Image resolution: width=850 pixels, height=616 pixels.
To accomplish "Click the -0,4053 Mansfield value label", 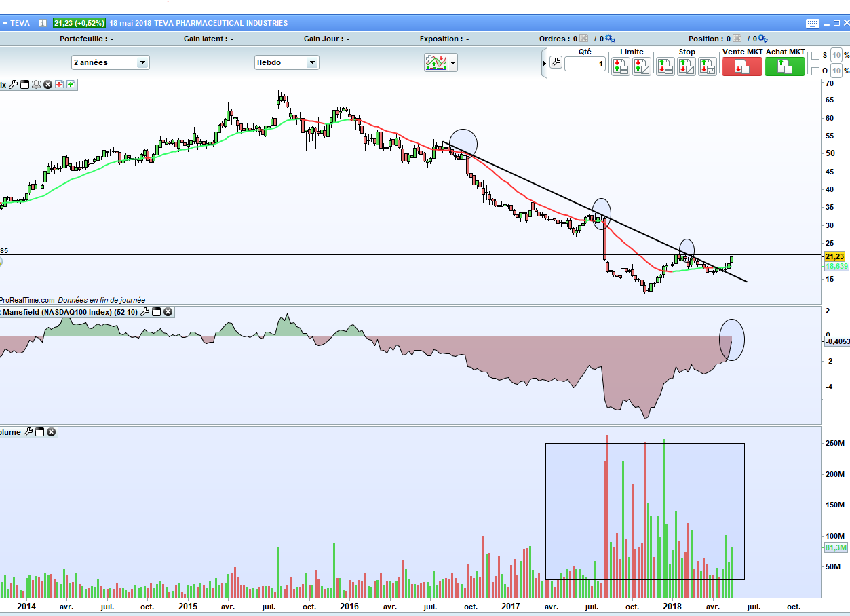I will [x=837, y=342].
